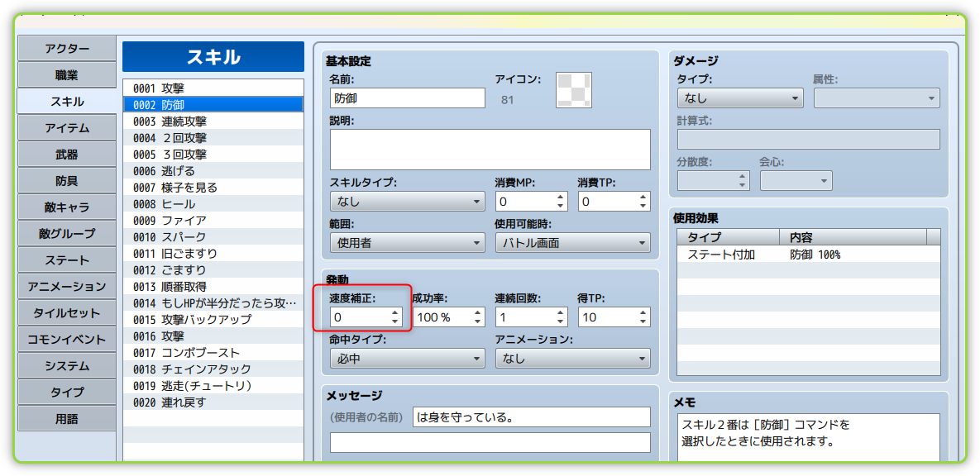
Task: Click the first メッセージ field は身を守っている。
Action: coord(532,416)
